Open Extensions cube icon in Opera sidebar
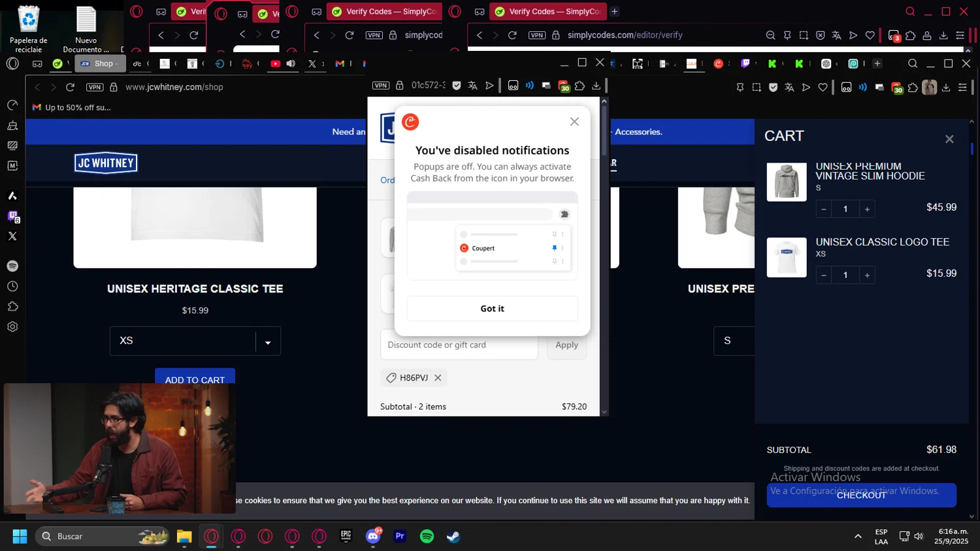980x551 pixels. 12,307
